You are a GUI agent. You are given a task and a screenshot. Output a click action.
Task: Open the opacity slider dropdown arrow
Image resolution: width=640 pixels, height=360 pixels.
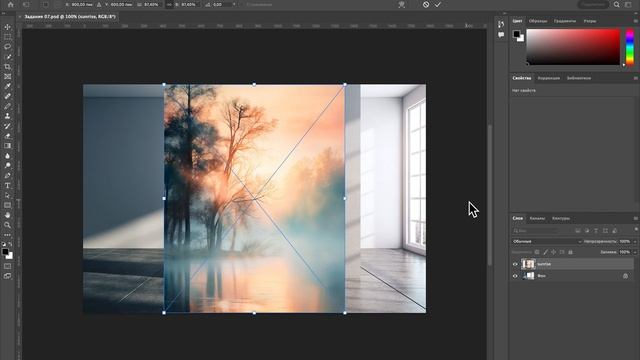pyautogui.click(x=635, y=242)
